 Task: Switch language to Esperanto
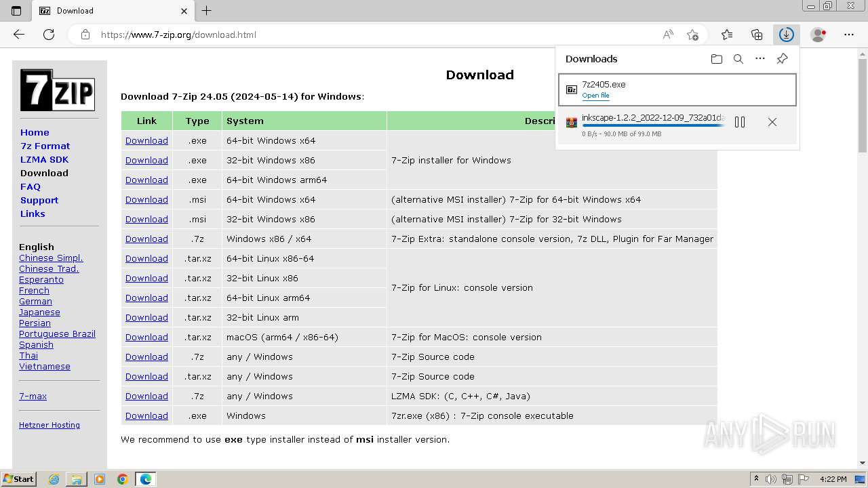coord(41,279)
